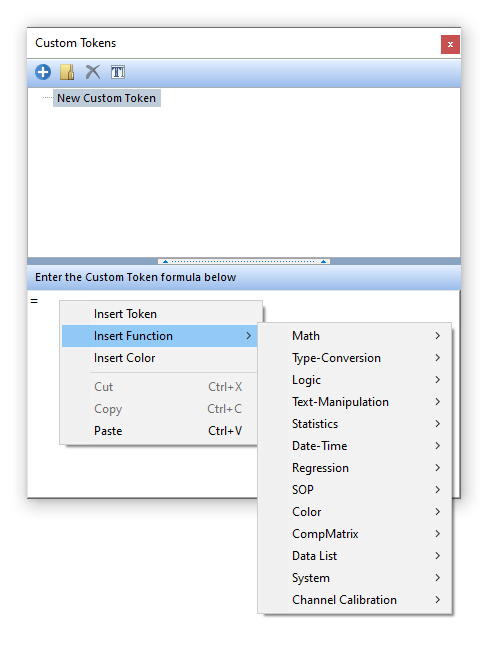Select Paste in the context menu

(x=160, y=431)
